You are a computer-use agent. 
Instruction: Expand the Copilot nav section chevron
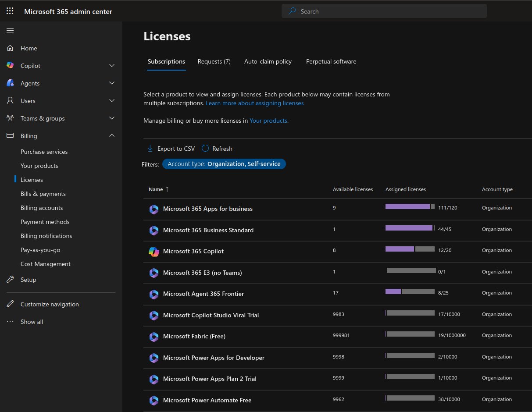[x=112, y=66]
